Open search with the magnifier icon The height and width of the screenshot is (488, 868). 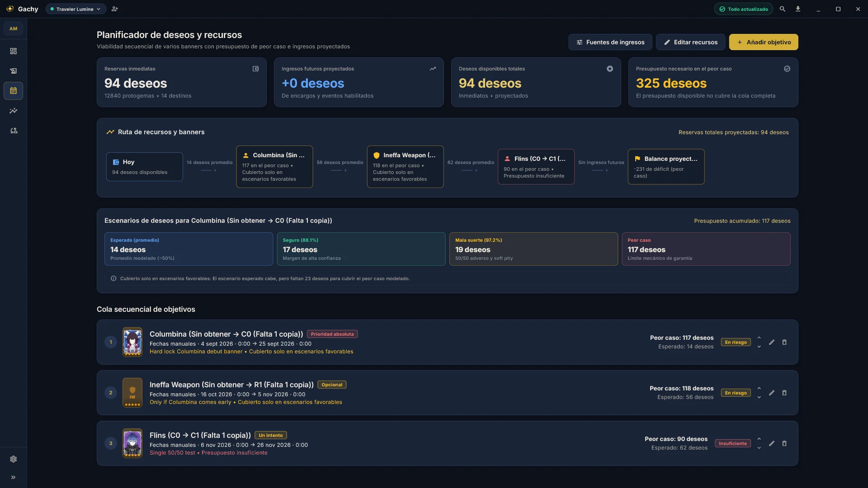pos(783,9)
